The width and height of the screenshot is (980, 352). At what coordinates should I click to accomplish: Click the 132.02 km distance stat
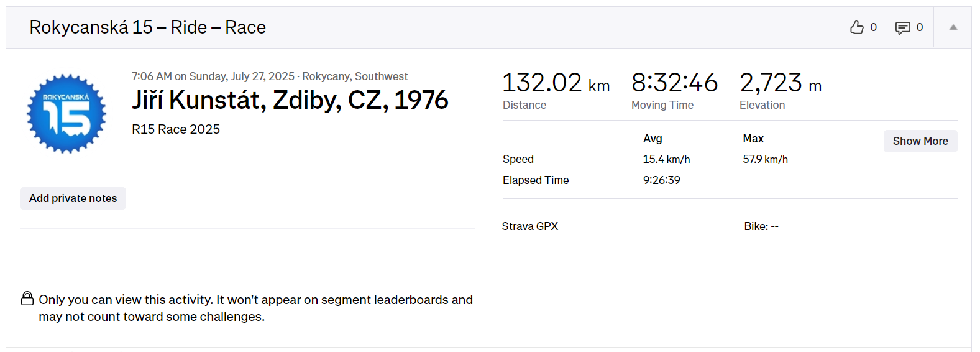pyautogui.click(x=555, y=83)
